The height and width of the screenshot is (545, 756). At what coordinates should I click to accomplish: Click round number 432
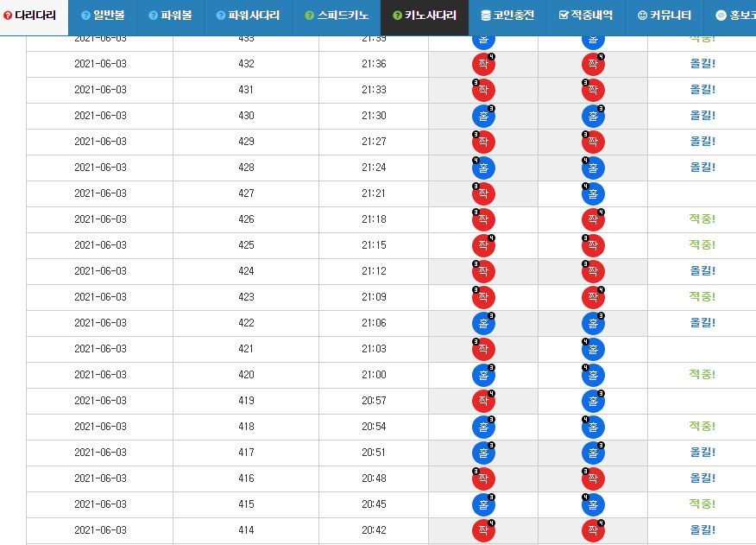tap(246, 64)
